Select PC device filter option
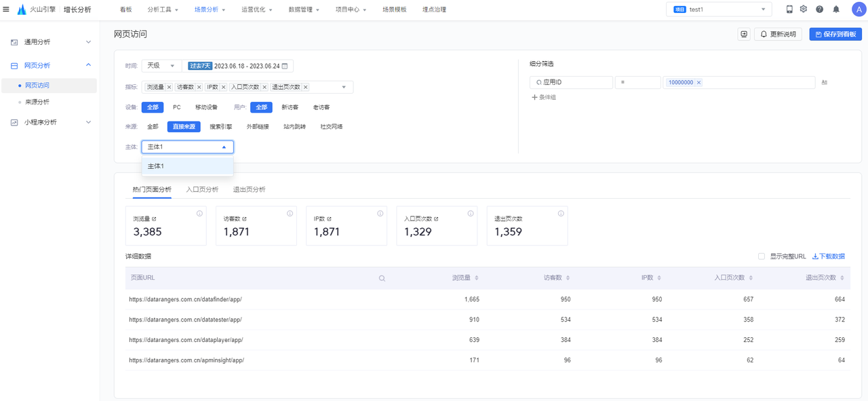The height and width of the screenshot is (401, 868). pyautogui.click(x=176, y=107)
